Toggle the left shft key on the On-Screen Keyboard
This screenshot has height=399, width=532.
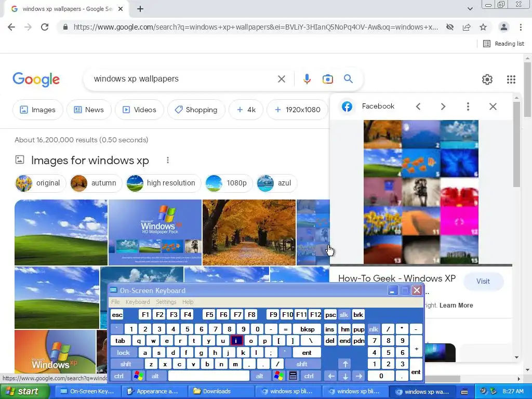point(126,364)
